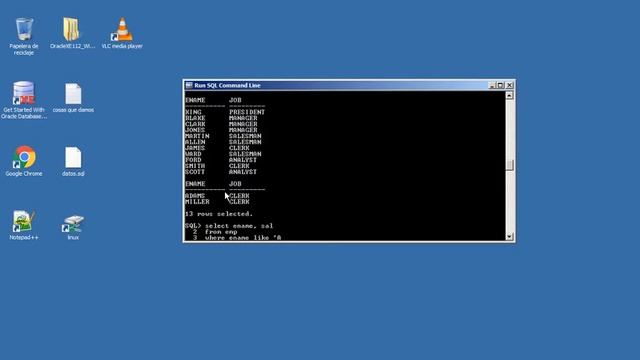Click 'SCOTT' in the output
The image size is (640, 360).
(x=195, y=172)
